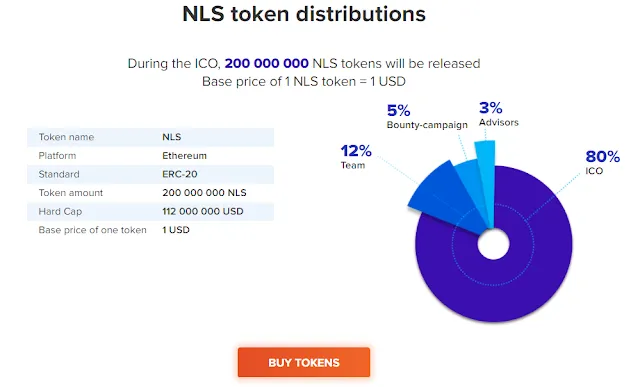Image resolution: width=640 pixels, height=387 pixels.
Task: Click the Base price of 1 NLS token line
Action: point(304,82)
